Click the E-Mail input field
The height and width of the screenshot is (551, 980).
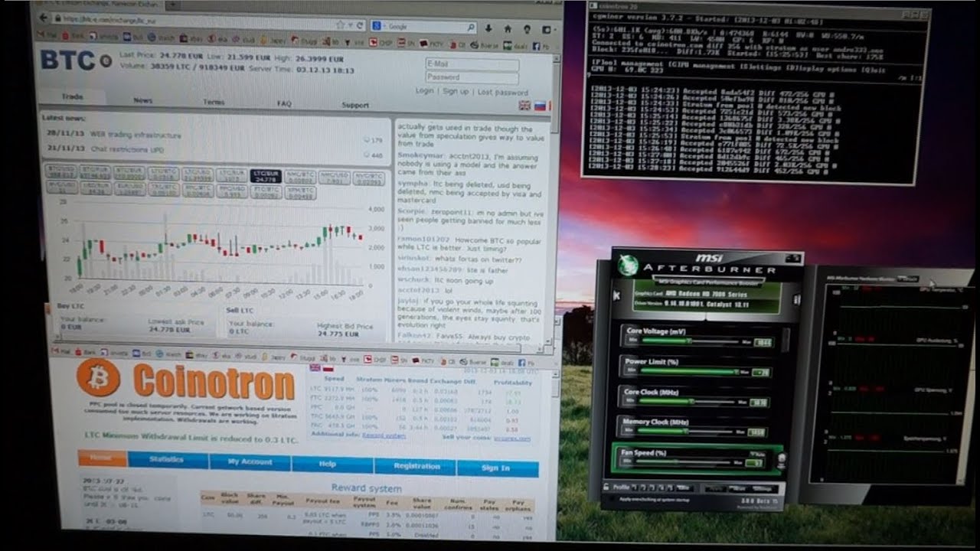pyautogui.click(x=472, y=64)
